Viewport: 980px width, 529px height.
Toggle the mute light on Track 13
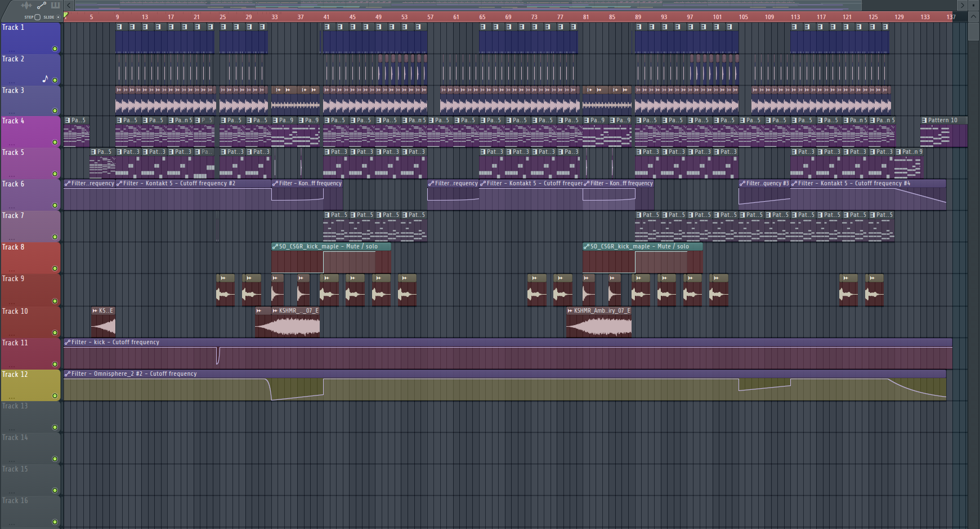point(55,427)
